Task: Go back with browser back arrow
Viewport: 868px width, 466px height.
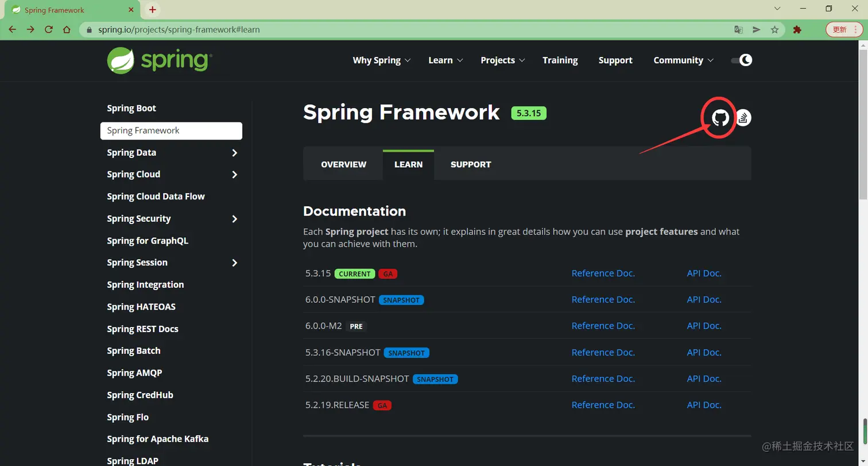Action: [x=13, y=29]
